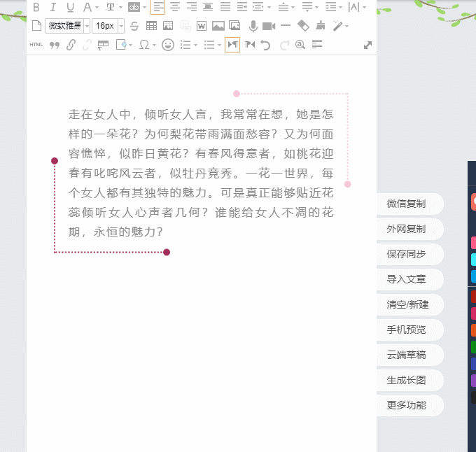Toggle underline formatting
476x452 pixels.
(x=70, y=7)
